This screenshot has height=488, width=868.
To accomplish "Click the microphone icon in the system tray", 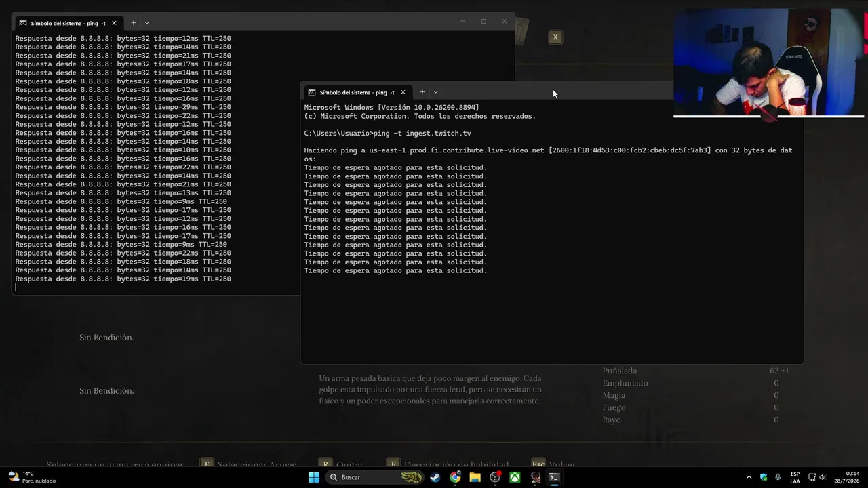I will point(778,477).
